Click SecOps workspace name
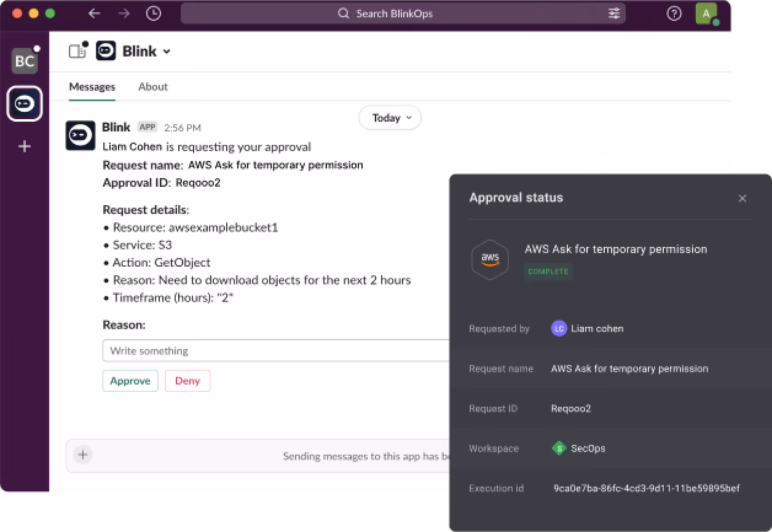Image resolution: width=772 pixels, height=532 pixels. [588, 448]
